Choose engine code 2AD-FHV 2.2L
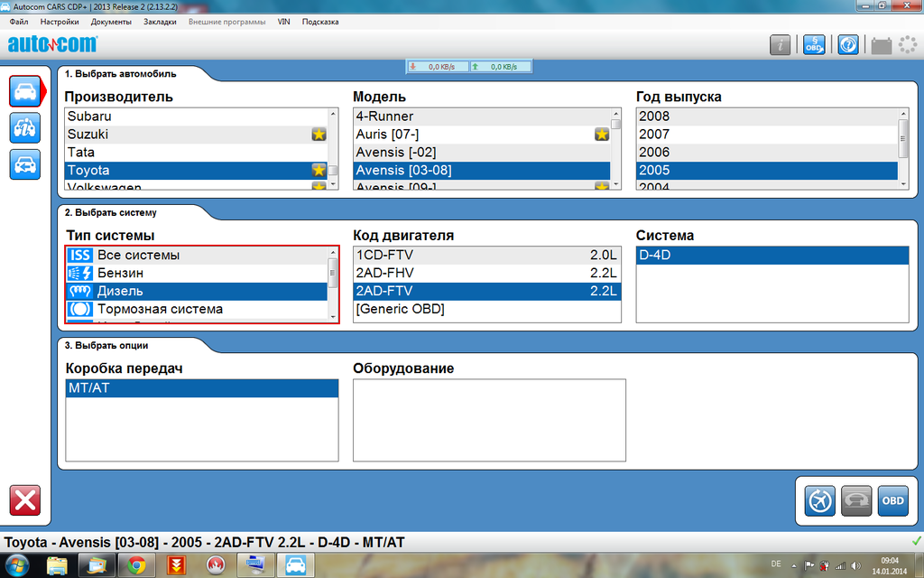The image size is (924, 578). [486, 273]
